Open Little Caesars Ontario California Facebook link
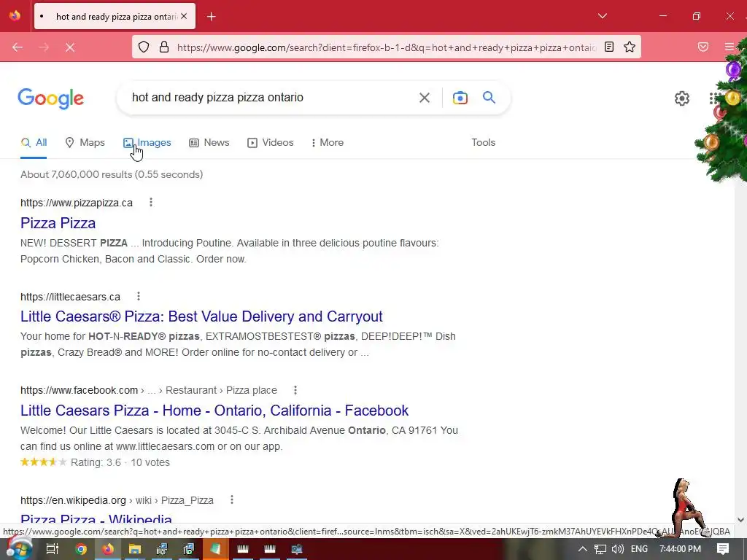The image size is (747, 560). pos(214,410)
